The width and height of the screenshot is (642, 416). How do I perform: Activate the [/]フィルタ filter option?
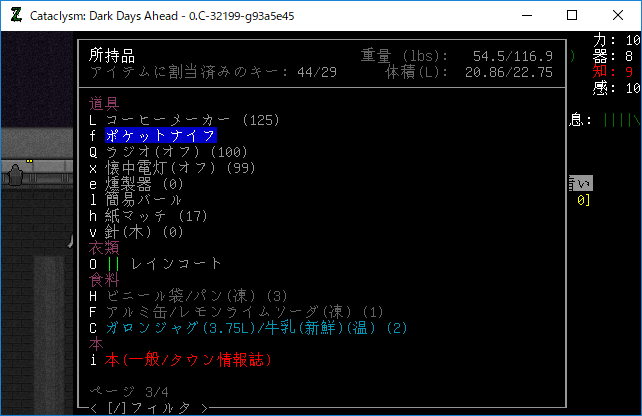(x=149, y=408)
